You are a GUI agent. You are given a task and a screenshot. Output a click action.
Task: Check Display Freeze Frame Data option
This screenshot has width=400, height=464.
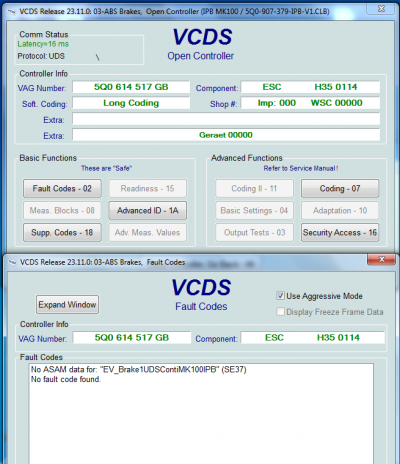pyautogui.click(x=281, y=312)
